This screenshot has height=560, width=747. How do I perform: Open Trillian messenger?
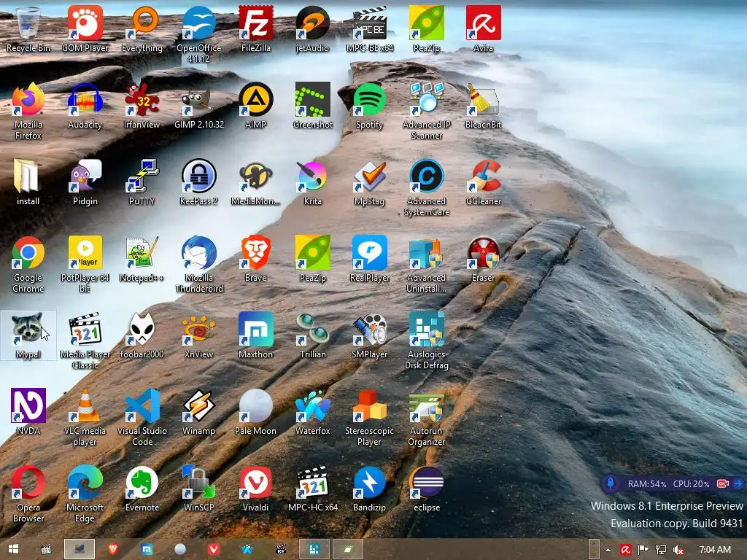[x=312, y=335]
